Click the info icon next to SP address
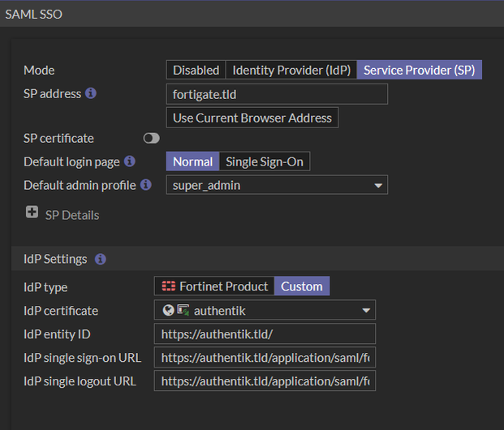504x430 pixels. pos(91,93)
